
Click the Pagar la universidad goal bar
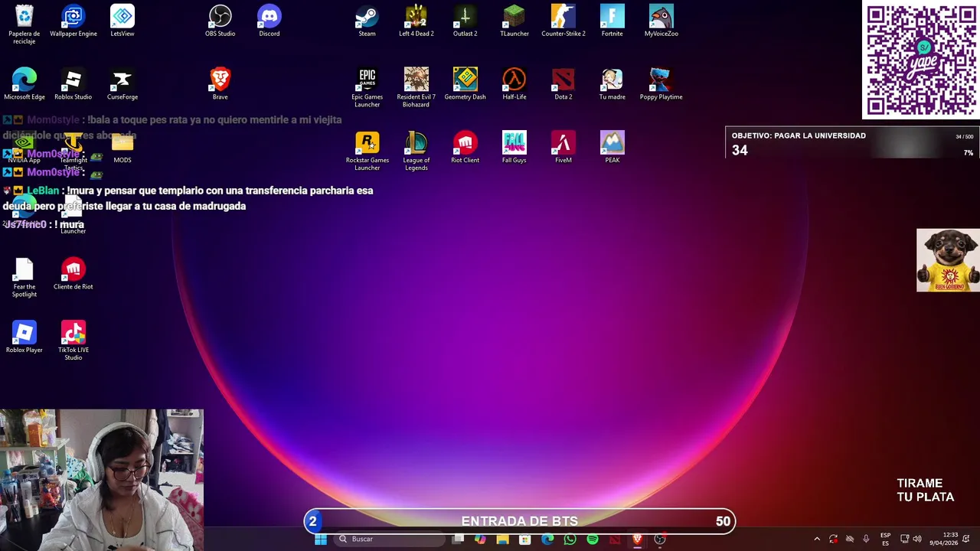click(x=852, y=143)
